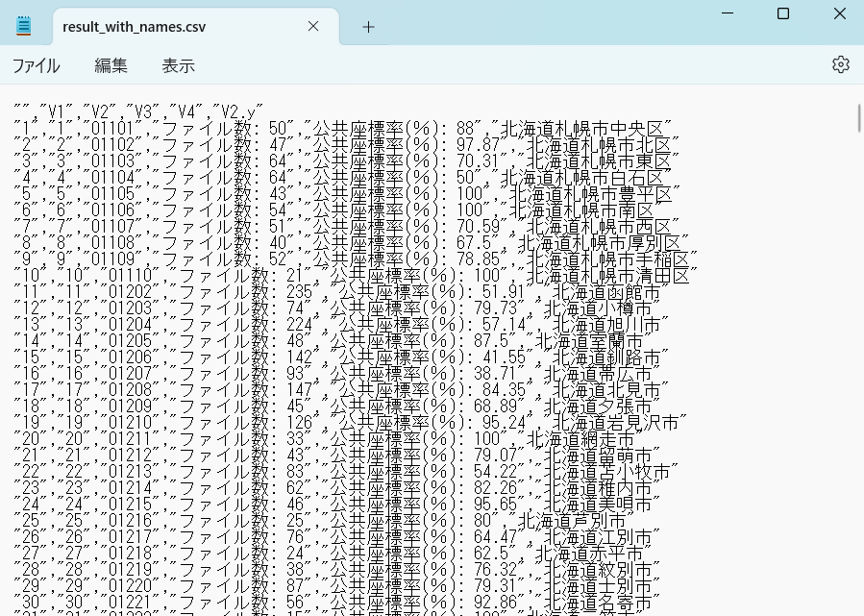The height and width of the screenshot is (616, 864).
Task: Click the text 北海道札幌市東区
Action: point(599,161)
